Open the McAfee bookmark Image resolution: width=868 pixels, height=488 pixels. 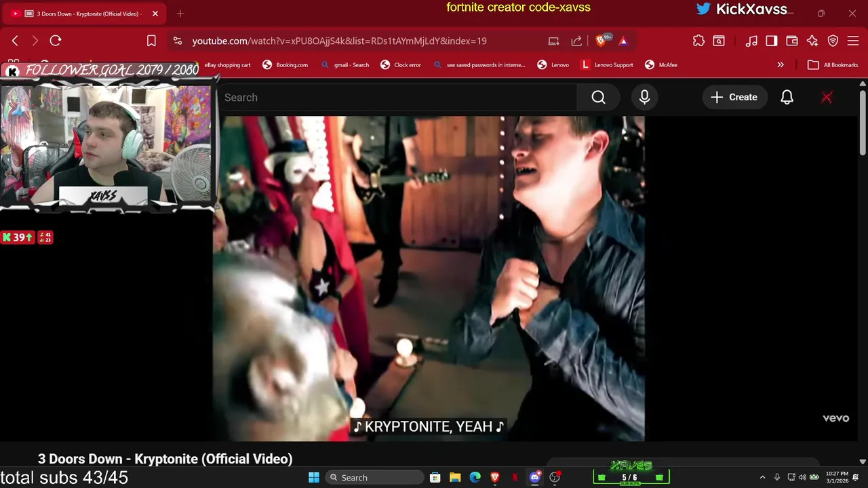661,65
